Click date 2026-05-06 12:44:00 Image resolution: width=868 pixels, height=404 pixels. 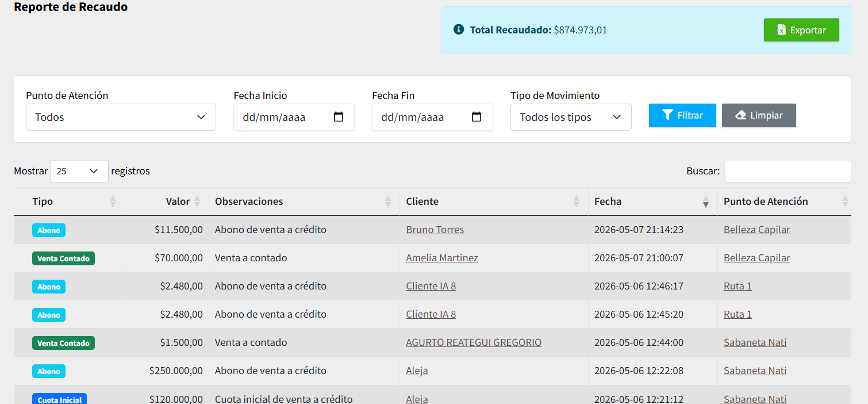point(639,342)
